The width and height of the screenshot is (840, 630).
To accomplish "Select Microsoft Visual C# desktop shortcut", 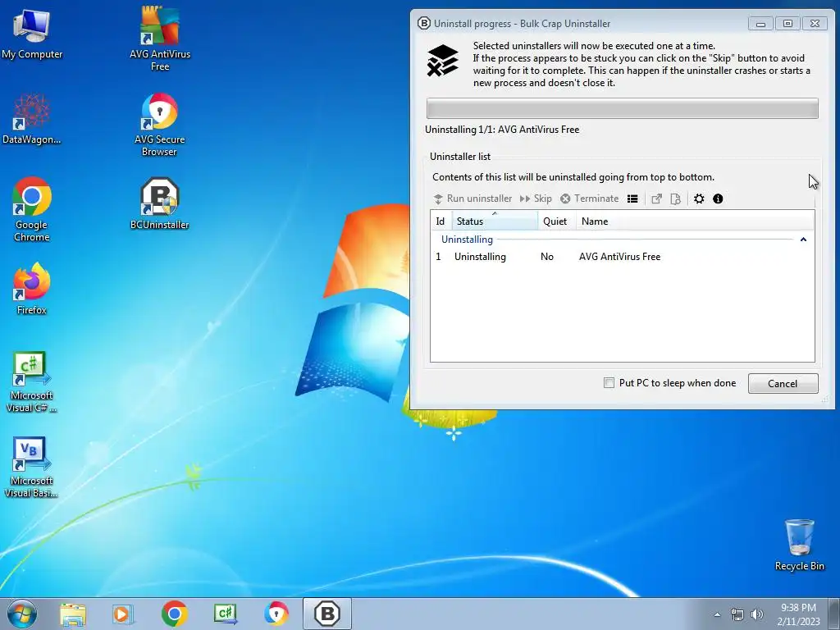I will (32, 381).
